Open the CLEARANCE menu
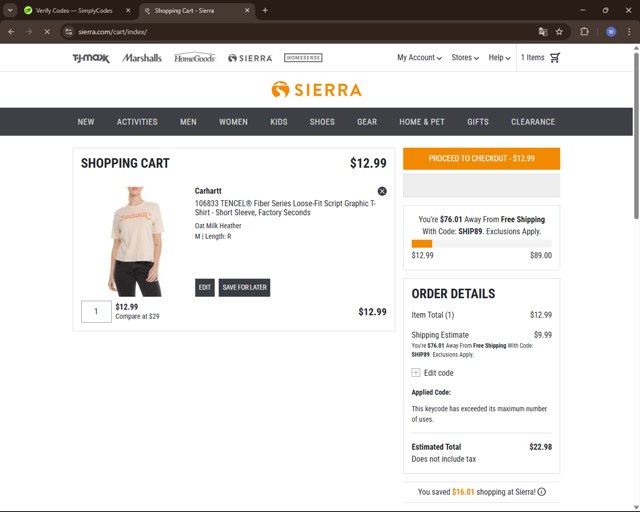 [533, 122]
